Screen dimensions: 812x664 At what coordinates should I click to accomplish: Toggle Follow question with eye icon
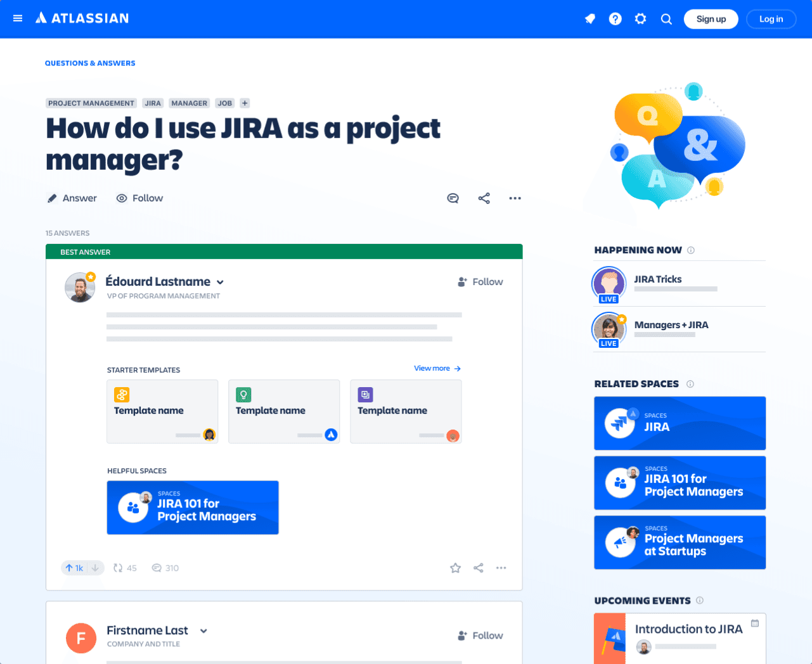click(139, 198)
